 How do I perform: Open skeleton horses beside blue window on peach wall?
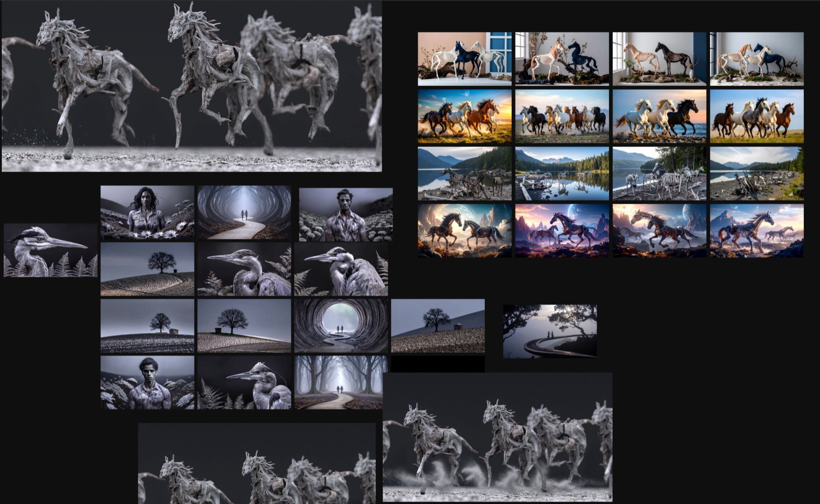pyautogui.click(x=464, y=59)
